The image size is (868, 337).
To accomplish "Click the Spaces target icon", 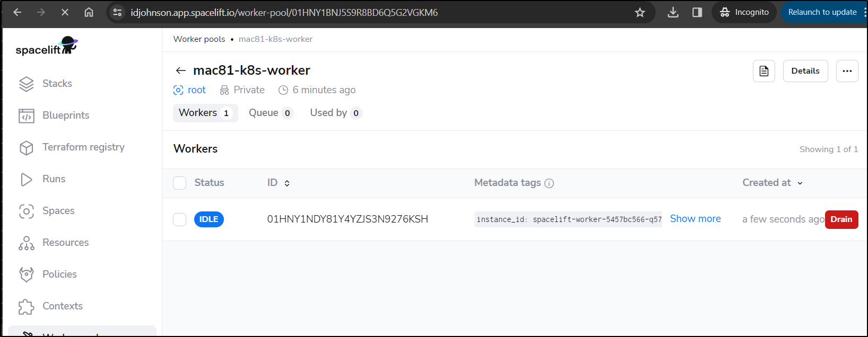I will [x=26, y=211].
